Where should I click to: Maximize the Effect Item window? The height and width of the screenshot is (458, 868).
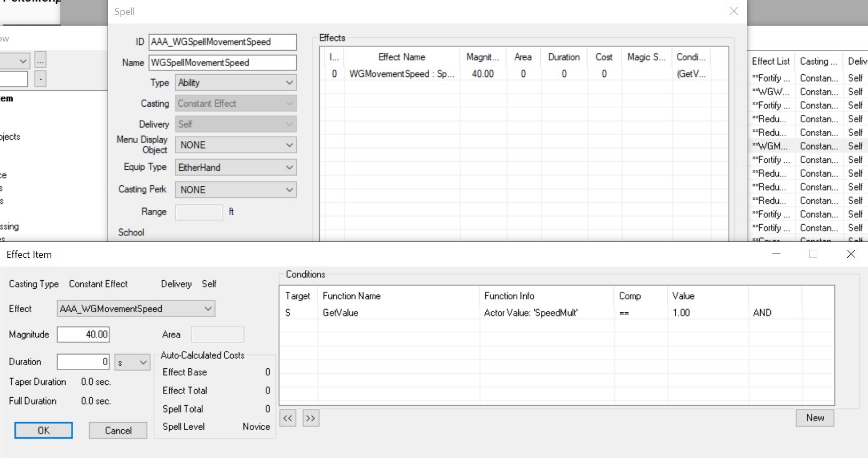(813, 254)
